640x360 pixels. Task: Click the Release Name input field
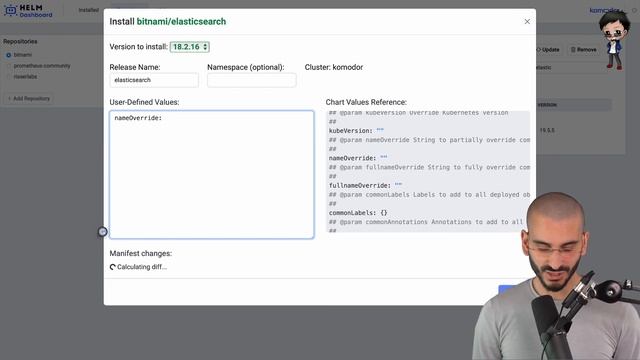click(x=154, y=80)
